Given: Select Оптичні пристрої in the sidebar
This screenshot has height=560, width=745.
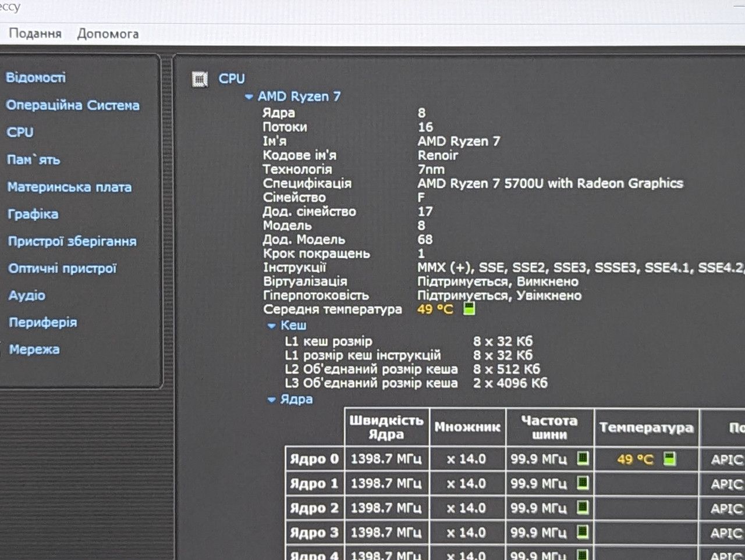Looking at the screenshot, I should (x=62, y=268).
